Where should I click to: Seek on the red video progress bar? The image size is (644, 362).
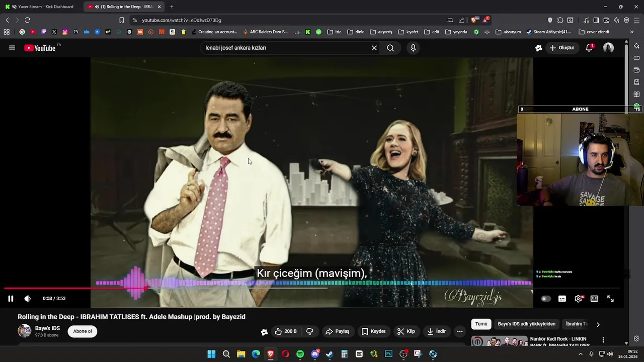click(x=312, y=288)
